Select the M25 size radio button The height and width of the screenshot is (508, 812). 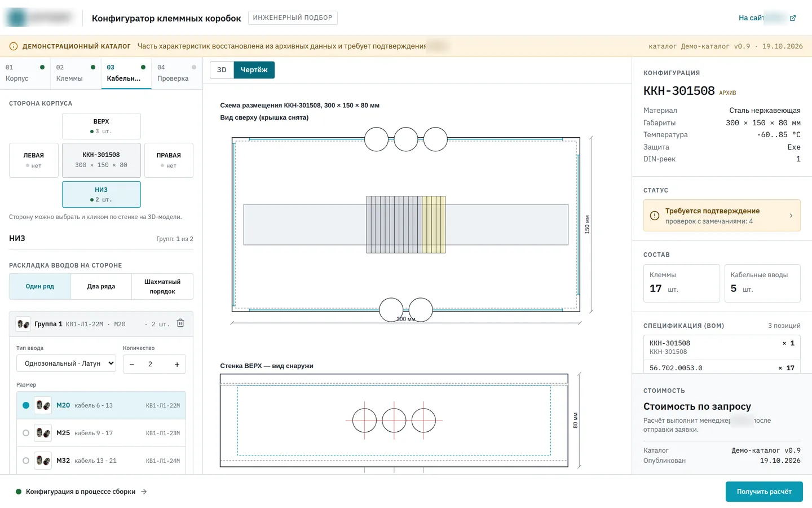click(26, 433)
